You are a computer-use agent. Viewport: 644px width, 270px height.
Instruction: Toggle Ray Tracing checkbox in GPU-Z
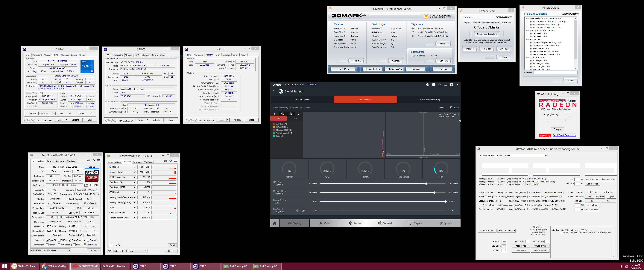tap(59, 245)
